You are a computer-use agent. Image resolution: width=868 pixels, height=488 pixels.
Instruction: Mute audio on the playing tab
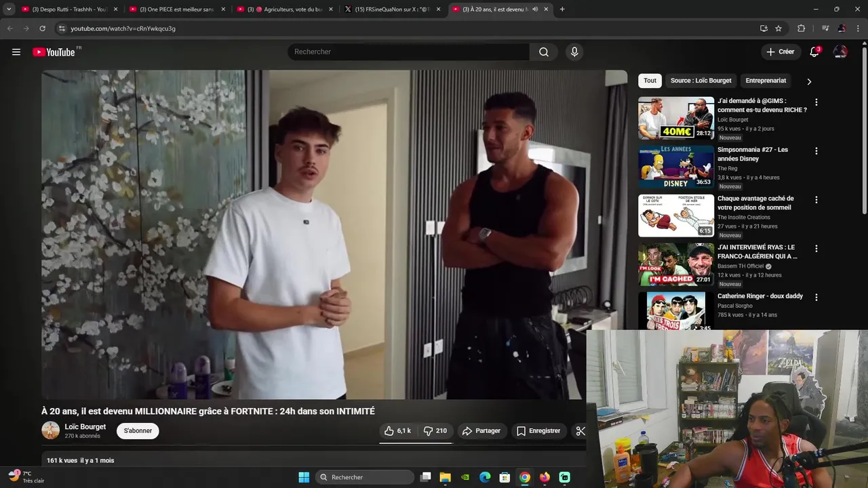click(535, 9)
